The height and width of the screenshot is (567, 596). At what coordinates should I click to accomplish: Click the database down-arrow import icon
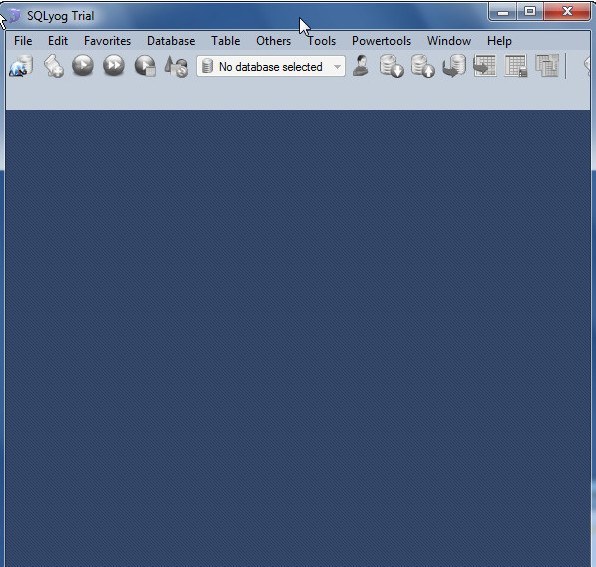tap(392, 66)
